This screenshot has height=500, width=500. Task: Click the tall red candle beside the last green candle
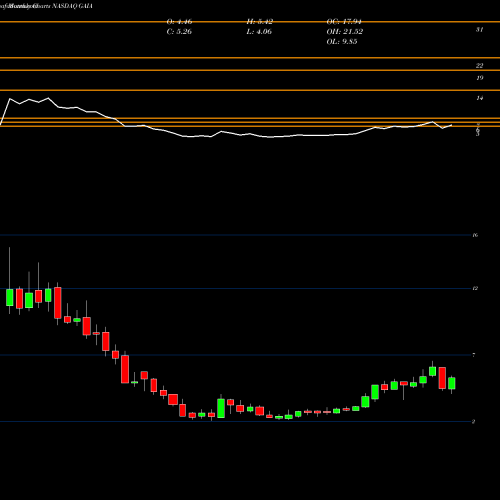point(442,378)
